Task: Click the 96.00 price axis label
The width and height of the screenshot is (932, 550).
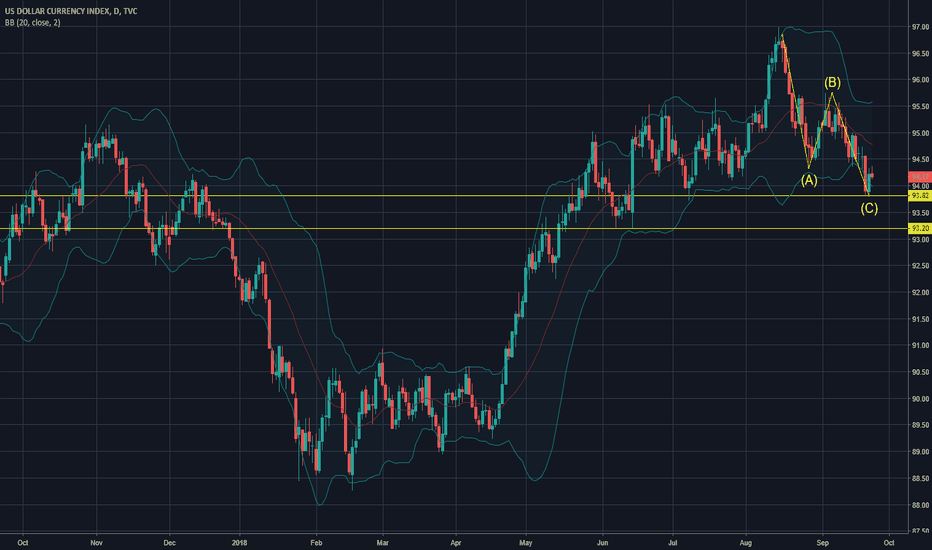Action: [920, 80]
